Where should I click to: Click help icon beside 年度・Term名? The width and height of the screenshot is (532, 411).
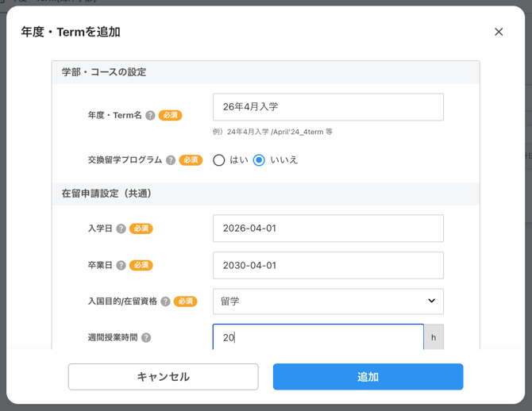click(150, 115)
